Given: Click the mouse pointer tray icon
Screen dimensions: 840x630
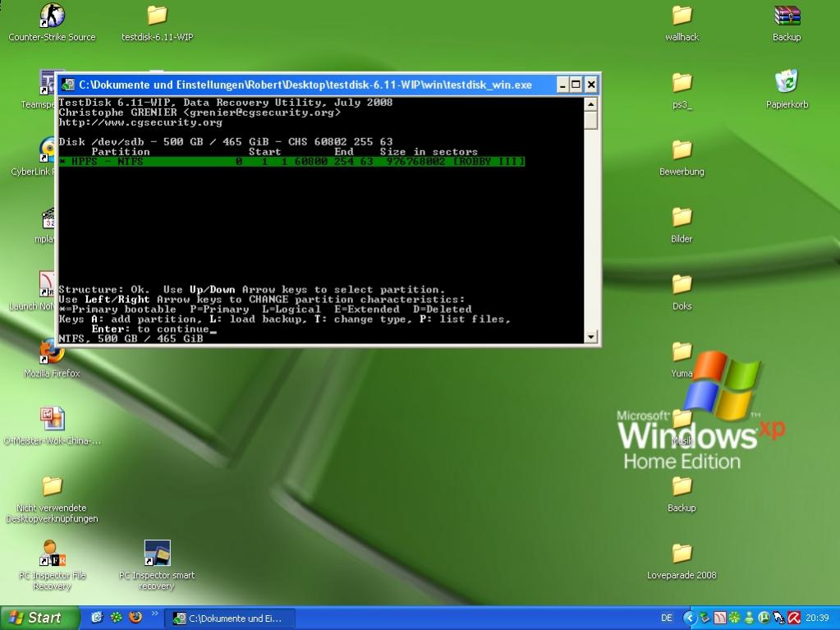Looking at the screenshot, I should [779, 618].
